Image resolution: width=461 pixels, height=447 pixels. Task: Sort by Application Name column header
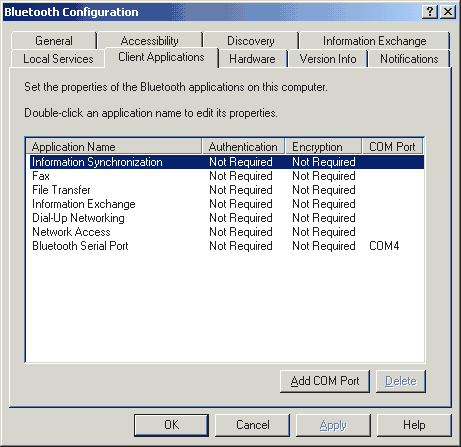pos(114,146)
